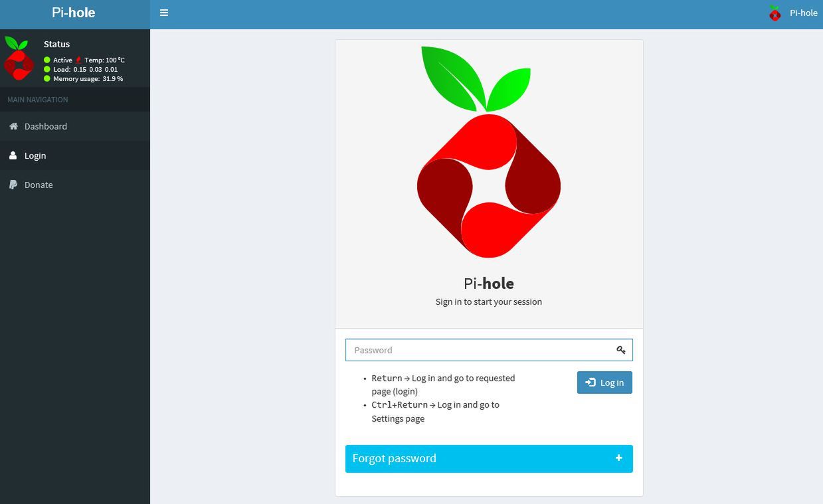This screenshot has height=504, width=823.
Task: Expand the Forgot password section
Action: [x=489, y=459]
